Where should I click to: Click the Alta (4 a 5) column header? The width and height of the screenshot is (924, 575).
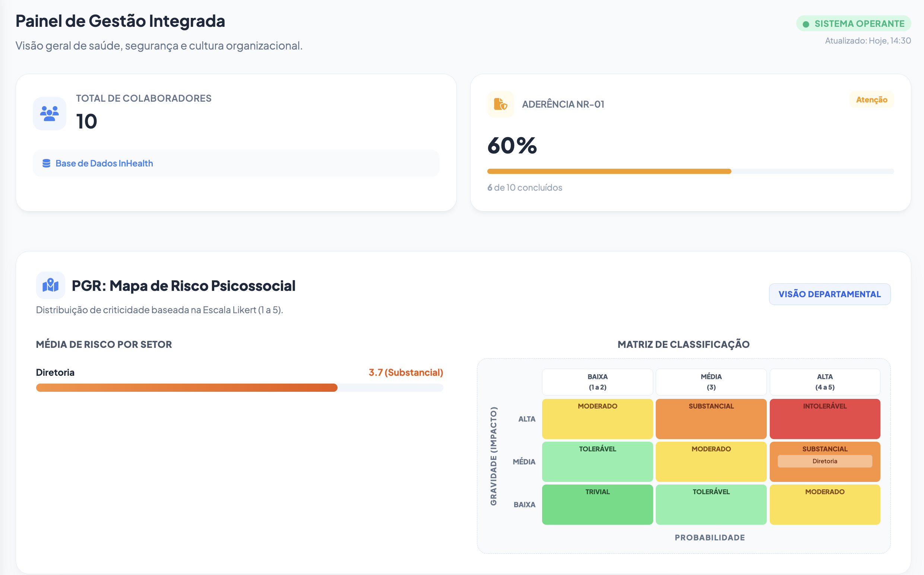(824, 382)
